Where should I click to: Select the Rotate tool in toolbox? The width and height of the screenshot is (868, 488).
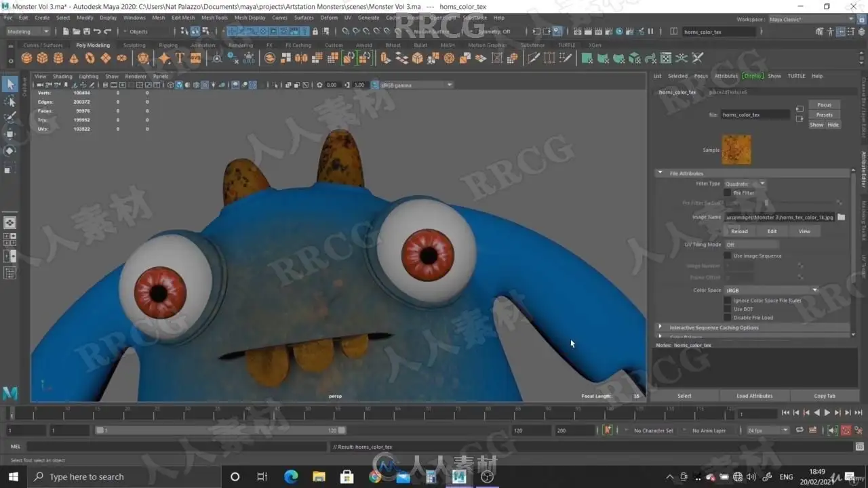tap(10, 150)
